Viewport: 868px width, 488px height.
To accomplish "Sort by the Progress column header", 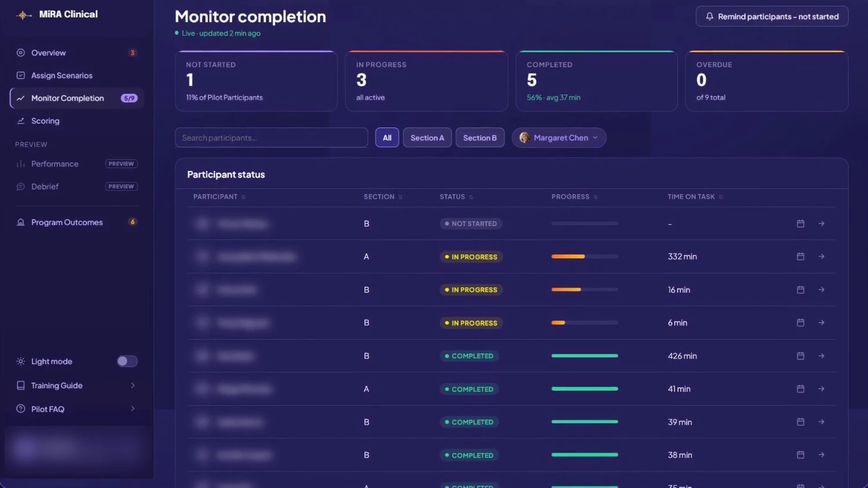I will (x=574, y=196).
